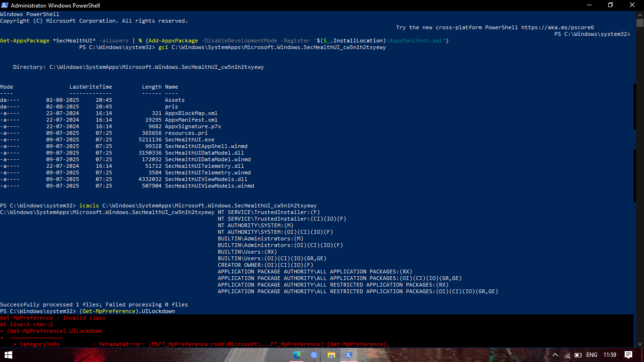Click 'SecHealthUIAppShell.winmd' file name

pyautogui.click(x=206, y=146)
